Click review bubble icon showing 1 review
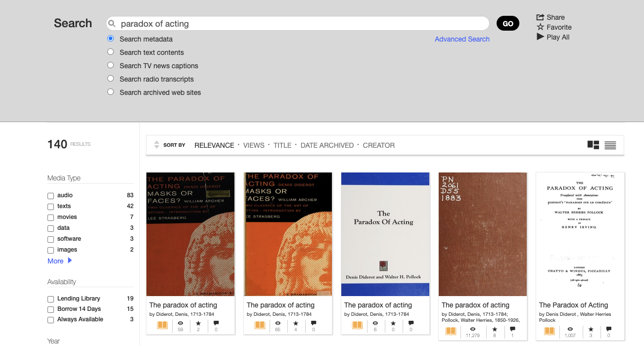The height and width of the screenshot is (346, 644). pyautogui.click(x=512, y=329)
